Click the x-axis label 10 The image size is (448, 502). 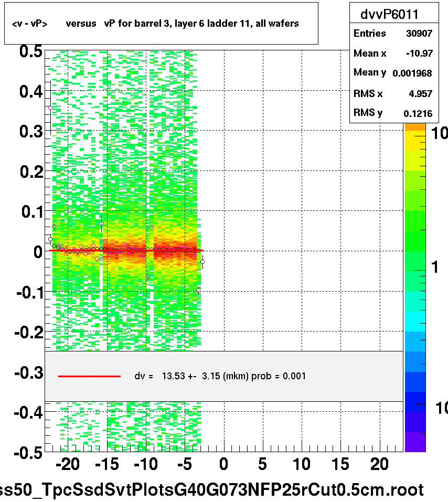(301, 464)
